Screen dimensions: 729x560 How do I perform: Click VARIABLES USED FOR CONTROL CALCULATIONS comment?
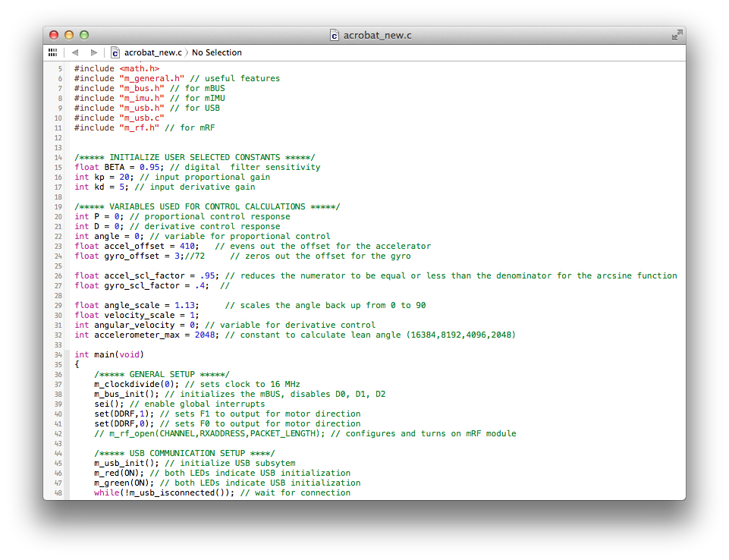(207, 207)
